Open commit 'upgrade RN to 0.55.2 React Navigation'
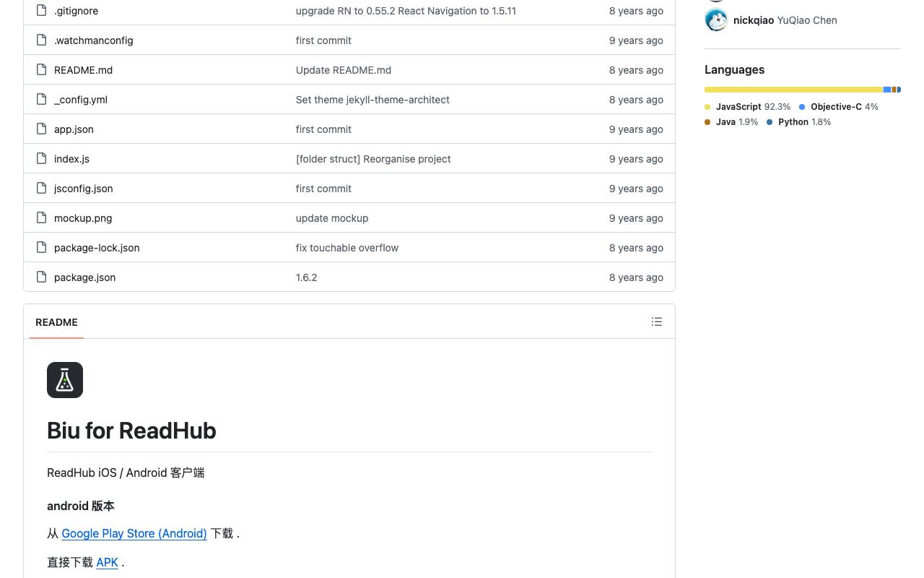The height and width of the screenshot is (578, 924). click(x=406, y=11)
